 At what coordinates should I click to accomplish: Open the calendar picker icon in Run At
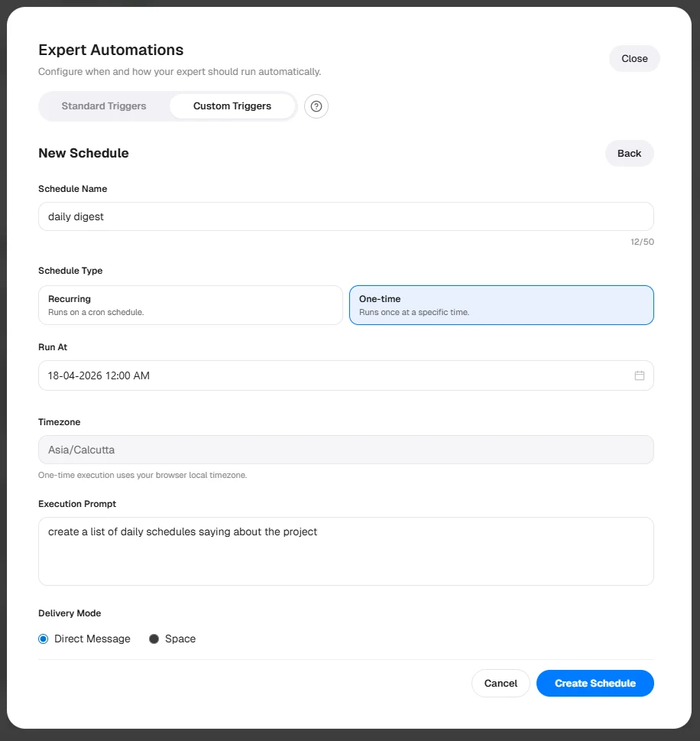[639, 375]
